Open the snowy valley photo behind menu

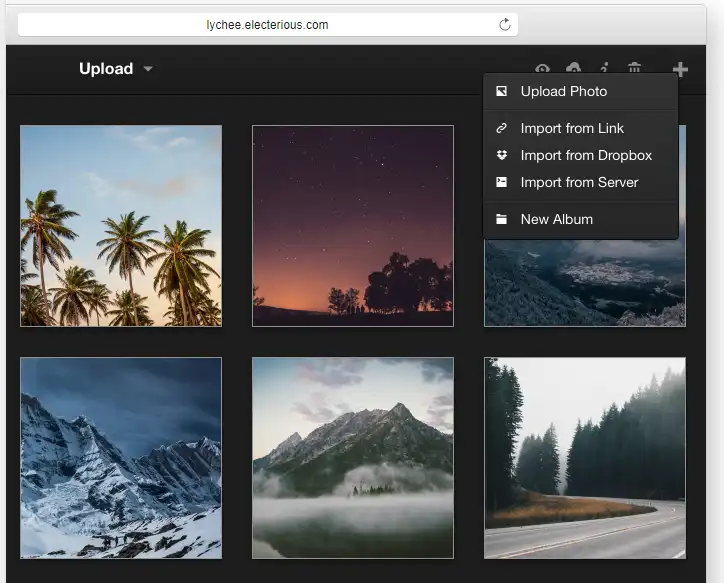click(x=585, y=282)
